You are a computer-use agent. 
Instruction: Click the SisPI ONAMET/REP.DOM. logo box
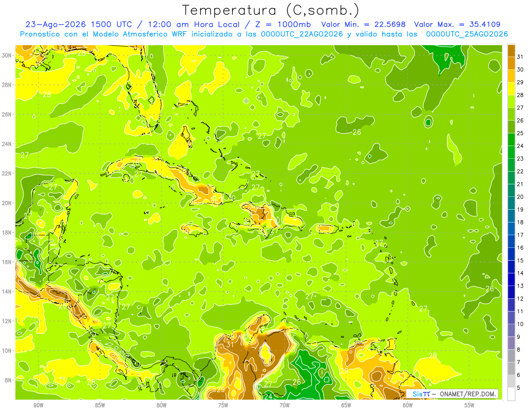[452, 394]
